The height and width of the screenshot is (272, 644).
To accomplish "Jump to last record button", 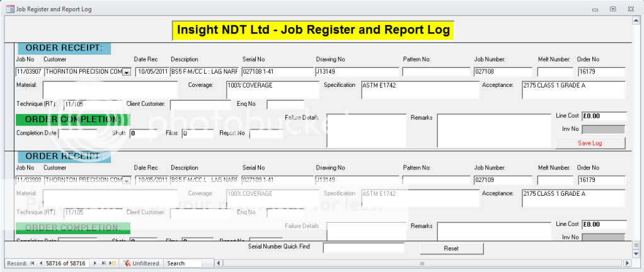I will [x=103, y=263].
